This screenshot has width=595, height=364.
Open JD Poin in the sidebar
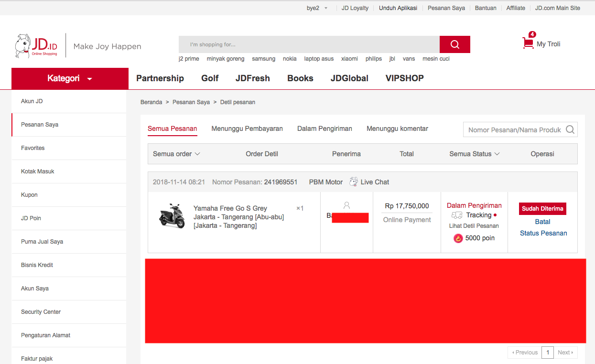pyautogui.click(x=69, y=218)
